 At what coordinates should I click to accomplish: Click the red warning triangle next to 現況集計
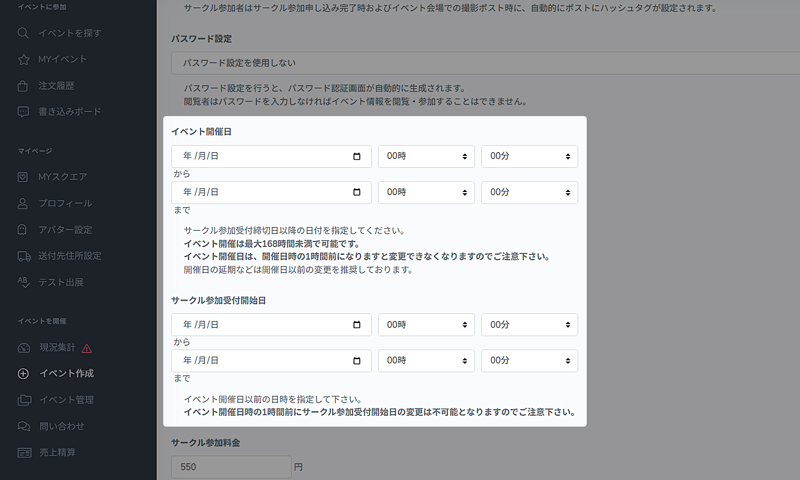pyautogui.click(x=87, y=348)
